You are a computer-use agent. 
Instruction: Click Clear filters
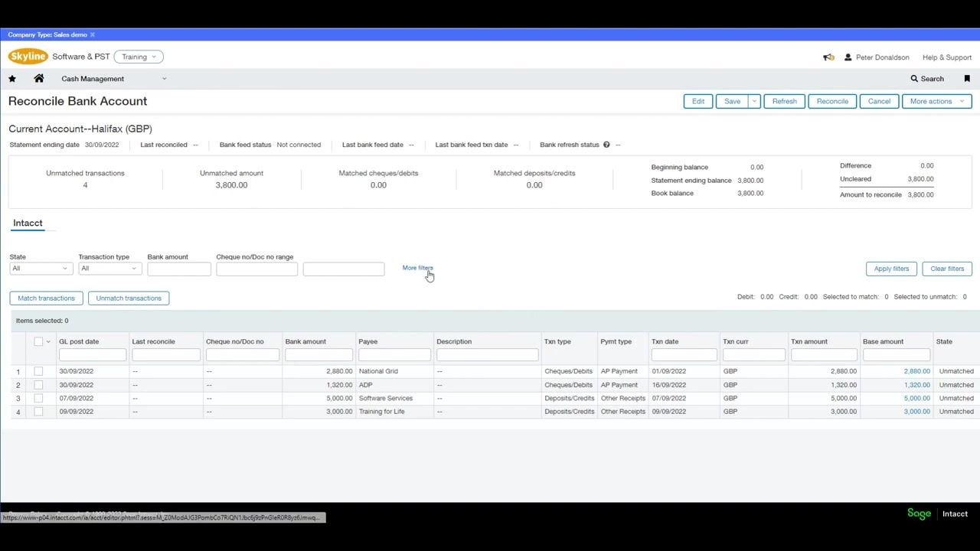947,269
